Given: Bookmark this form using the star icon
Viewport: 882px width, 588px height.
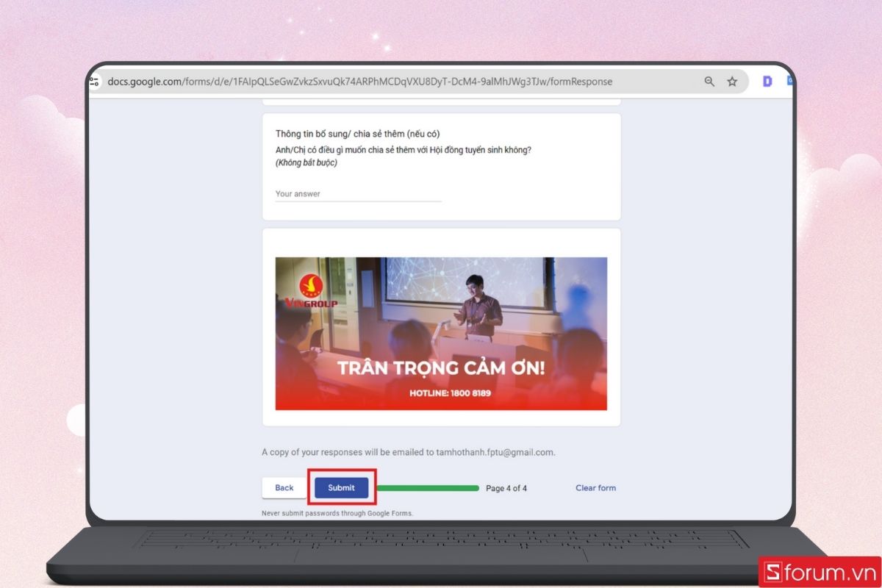Looking at the screenshot, I should pos(732,82).
